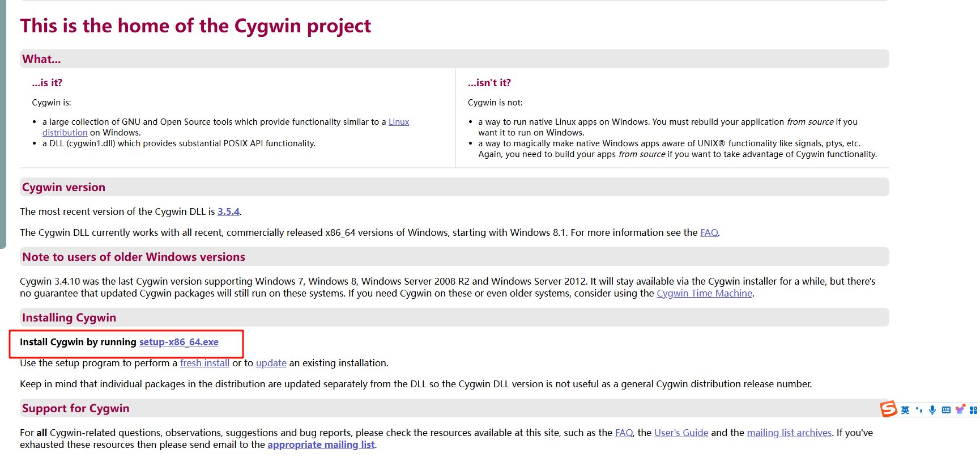Open the FAQ link under Support for Cygwin
This screenshot has width=980, height=457.
tap(624, 433)
